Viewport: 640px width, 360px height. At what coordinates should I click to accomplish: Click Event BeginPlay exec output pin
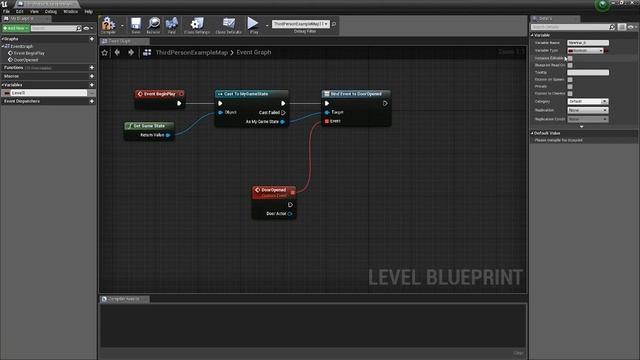coord(179,103)
